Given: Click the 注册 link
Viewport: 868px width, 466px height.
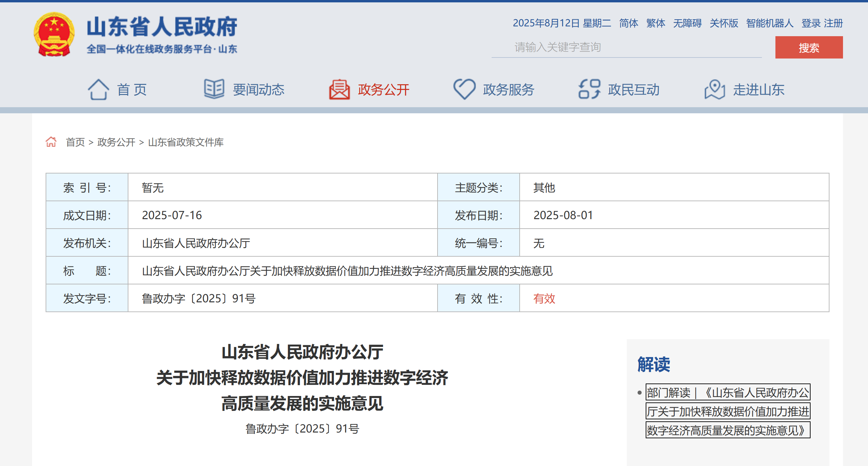Looking at the screenshot, I should [833, 23].
